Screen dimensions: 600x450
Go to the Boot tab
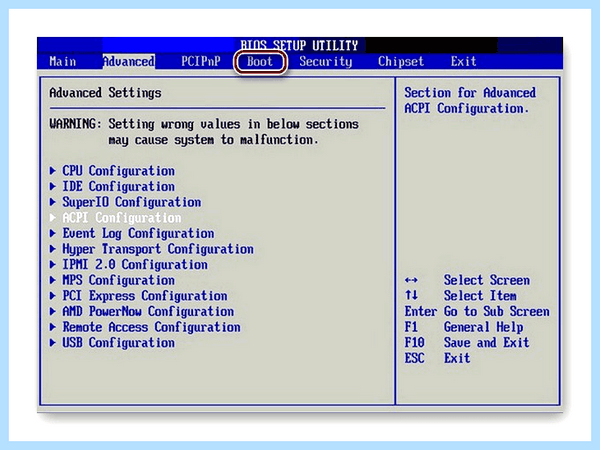coord(260,62)
